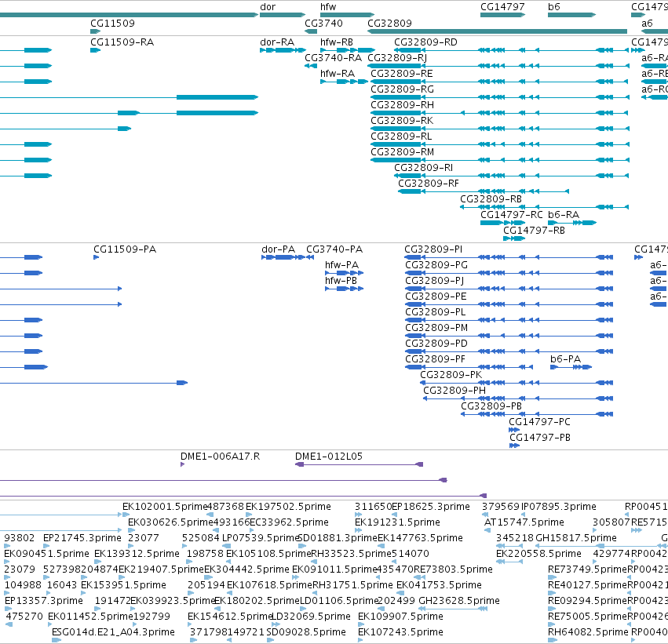Click the CG14797-PC protein label

tap(539, 422)
